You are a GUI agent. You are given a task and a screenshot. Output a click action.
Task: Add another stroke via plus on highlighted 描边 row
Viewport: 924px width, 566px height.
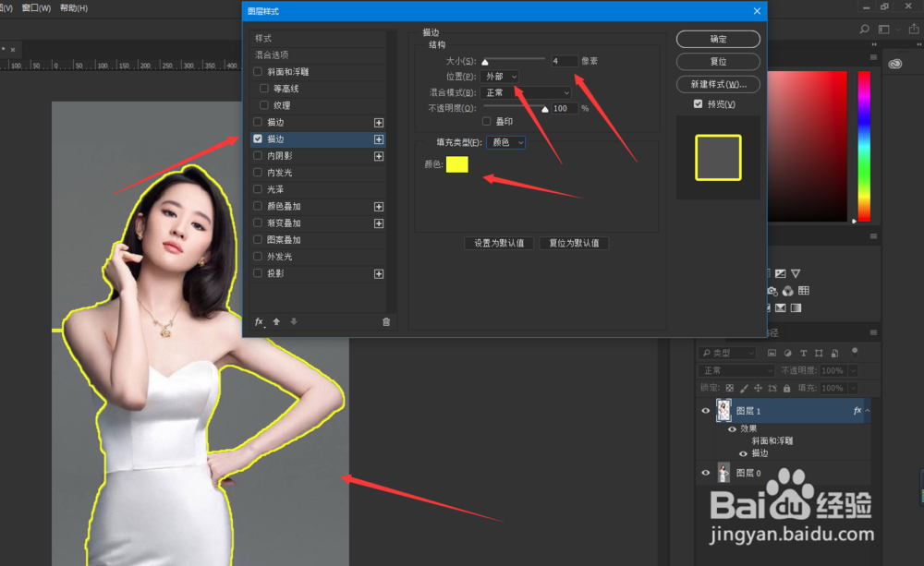pyautogui.click(x=379, y=139)
